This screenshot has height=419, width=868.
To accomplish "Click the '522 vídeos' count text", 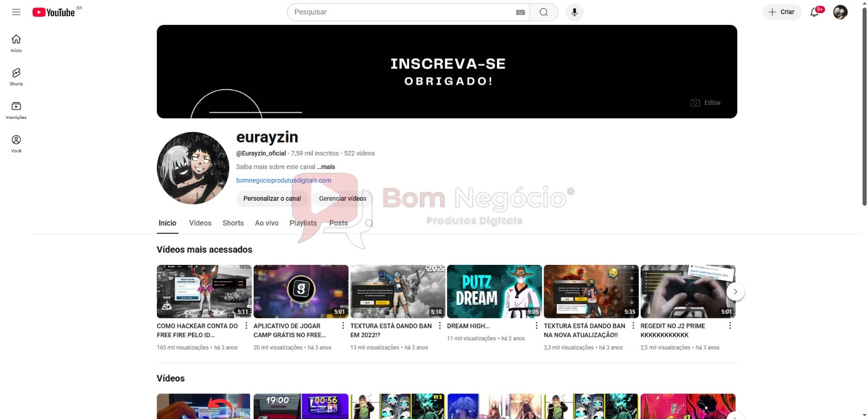I will pyautogui.click(x=359, y=154).
